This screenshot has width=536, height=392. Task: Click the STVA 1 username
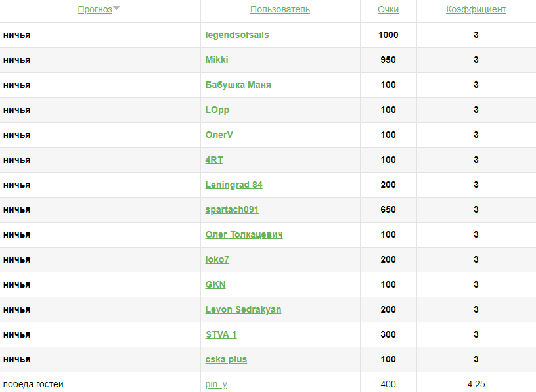[x=221, y=335]
